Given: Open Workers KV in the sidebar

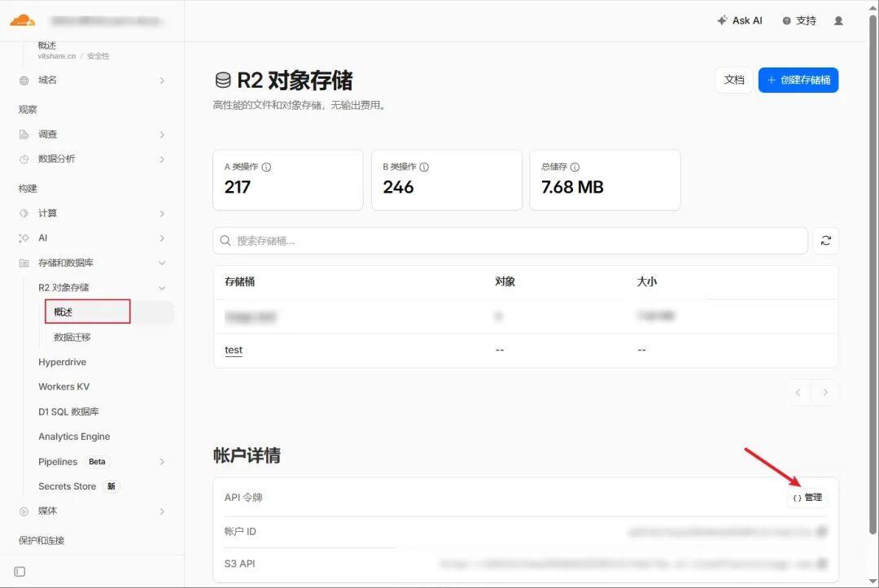Looking at the screenshot, I should 64,387.
